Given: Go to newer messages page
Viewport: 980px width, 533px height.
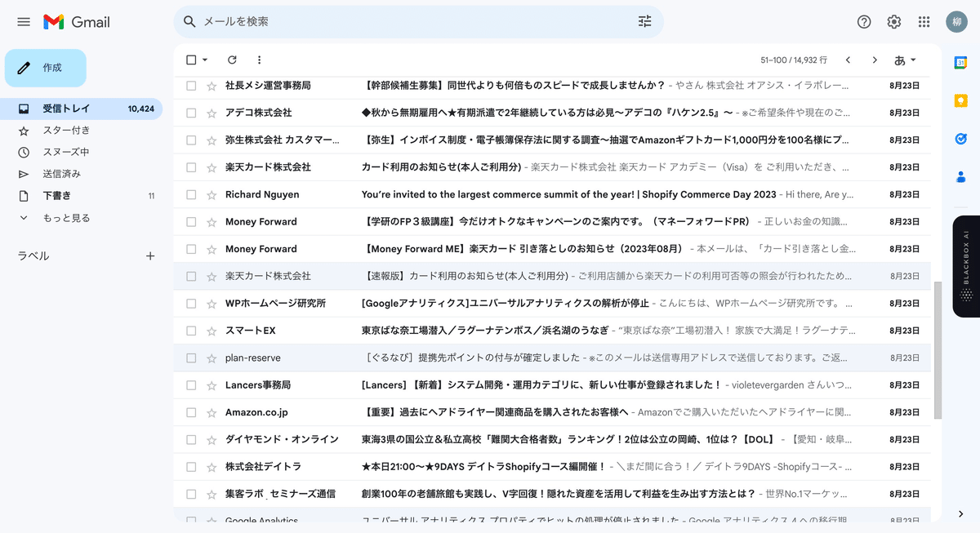Looking at the screenshot, I should coord(848,60).
